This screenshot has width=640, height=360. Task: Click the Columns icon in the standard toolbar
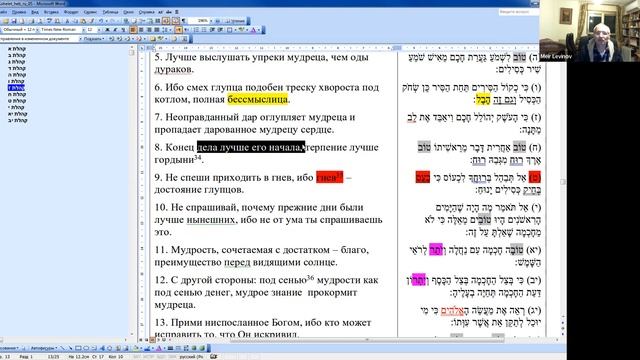point(157,21)
